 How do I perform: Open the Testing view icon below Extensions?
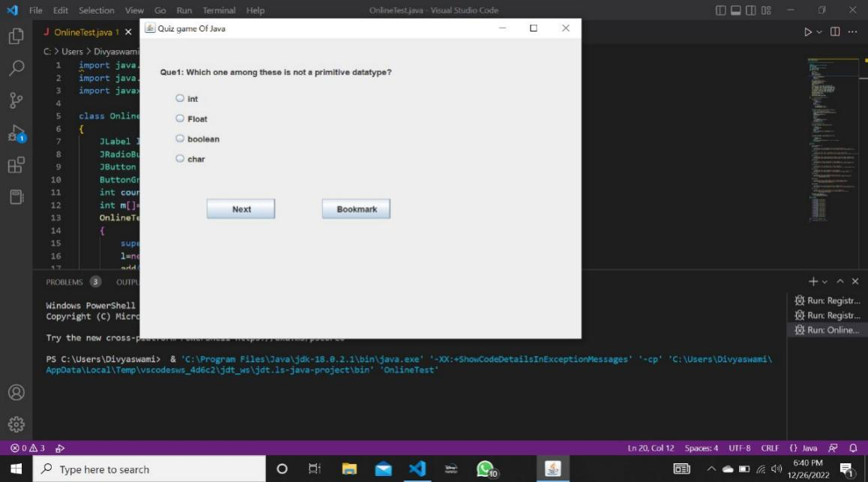pyautogui.click(x=16, y=196)
